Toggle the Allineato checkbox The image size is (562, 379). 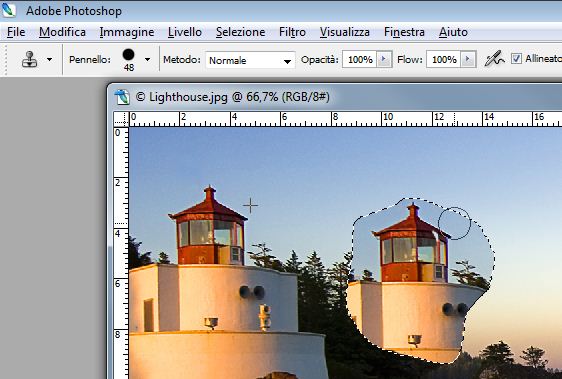(x=516, y=58)
